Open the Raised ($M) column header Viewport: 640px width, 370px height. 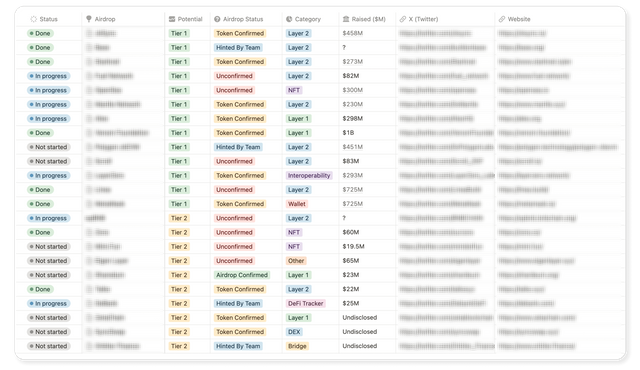[368, 19]
